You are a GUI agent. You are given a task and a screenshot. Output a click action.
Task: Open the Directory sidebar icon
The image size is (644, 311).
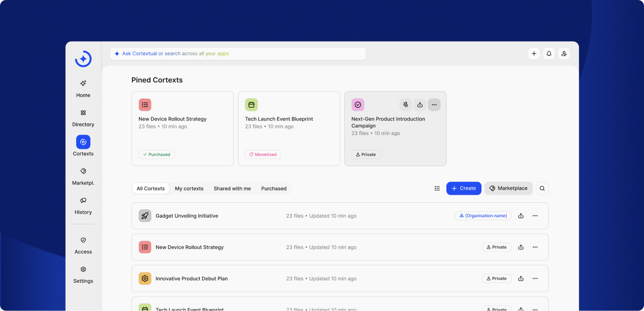[83, 113]
